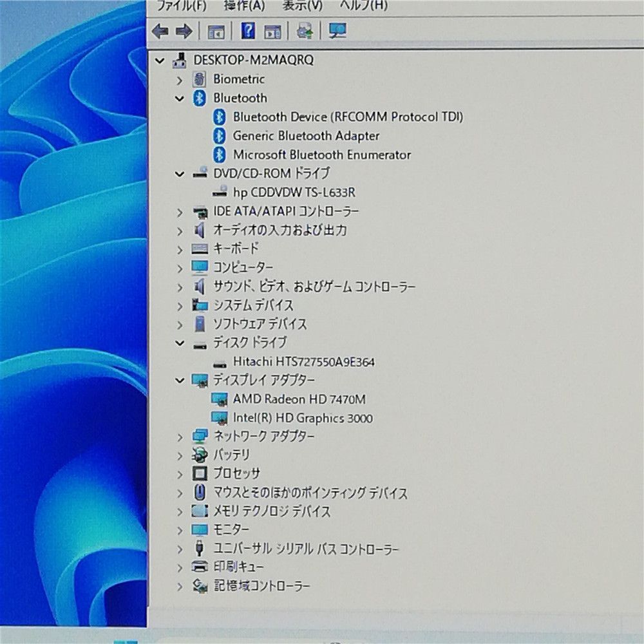Viewport: 644px width, 644px height.
Task: Expand the 記憶域コントローラー category
Action: (x=179, y=587)
